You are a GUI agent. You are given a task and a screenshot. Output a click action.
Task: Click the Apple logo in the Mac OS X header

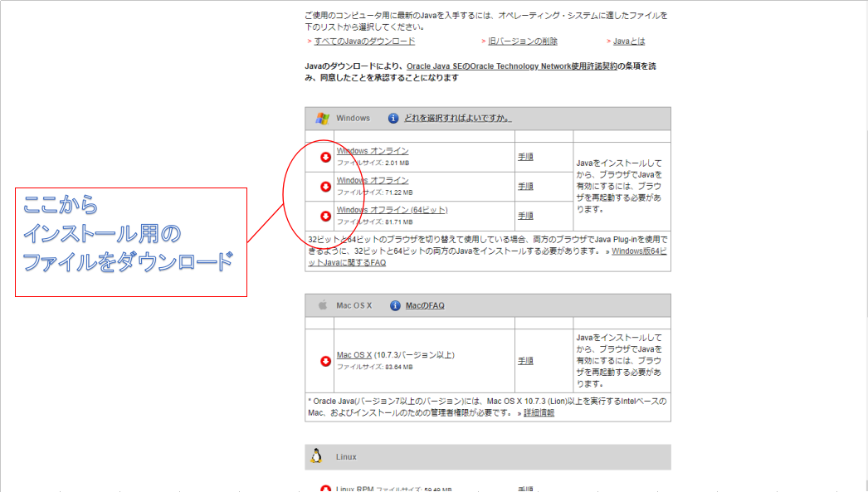pos(323,305)
